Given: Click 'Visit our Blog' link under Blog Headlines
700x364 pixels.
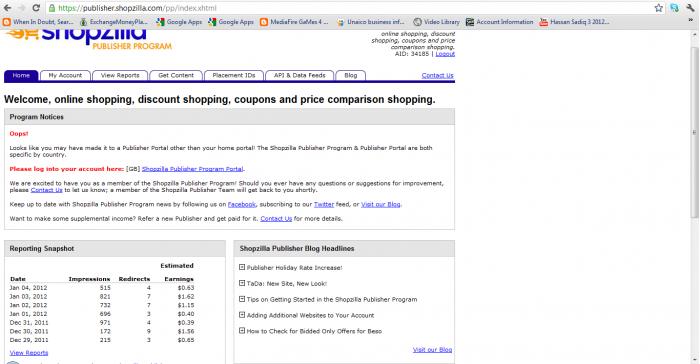Looking at the screenshot, I should pyautogui.click(x=432, y=350).
